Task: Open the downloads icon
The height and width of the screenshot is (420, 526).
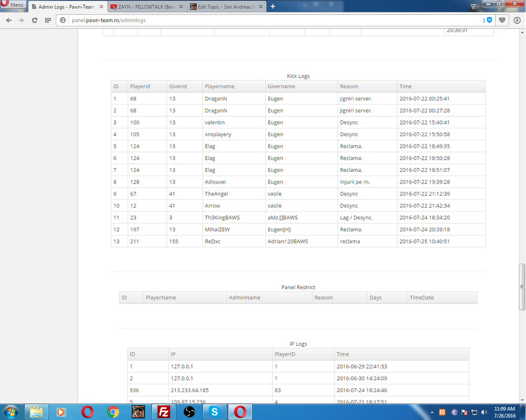Action: coord(517,21)
